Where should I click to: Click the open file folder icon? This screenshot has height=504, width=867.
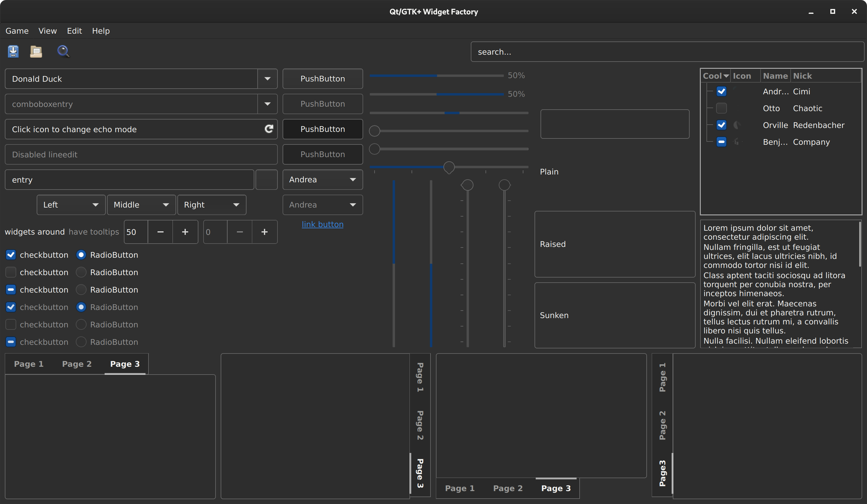click(36, 51)
